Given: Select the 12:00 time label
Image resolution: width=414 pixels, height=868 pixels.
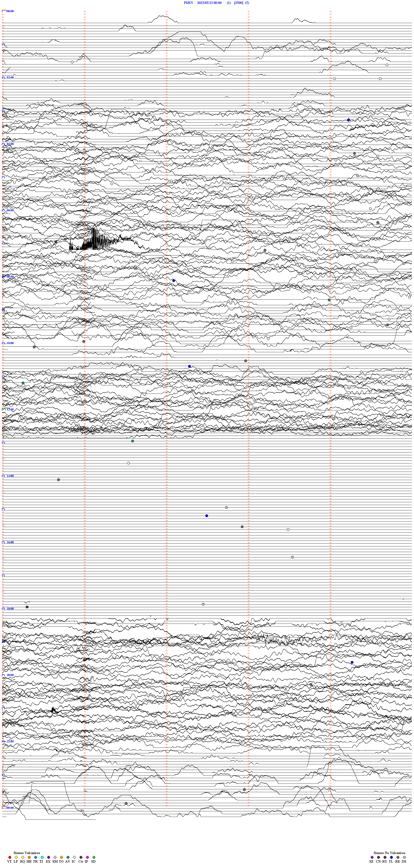Looking at the screenshot, I should (10, 409).
